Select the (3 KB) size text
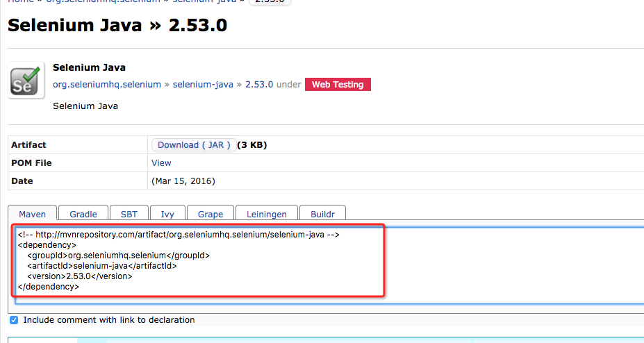Image resolution: width=644 pixels, height=343 pixels. (252, 145)
